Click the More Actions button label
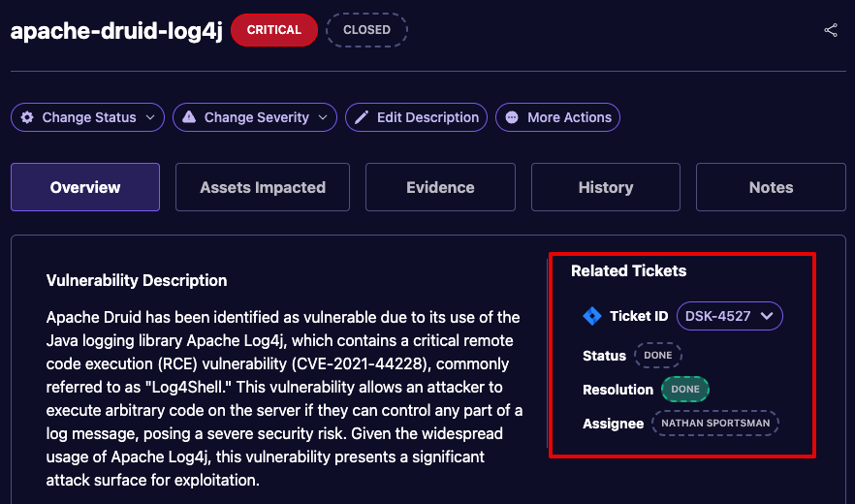The image size is (855, 504). pos(569,117)
